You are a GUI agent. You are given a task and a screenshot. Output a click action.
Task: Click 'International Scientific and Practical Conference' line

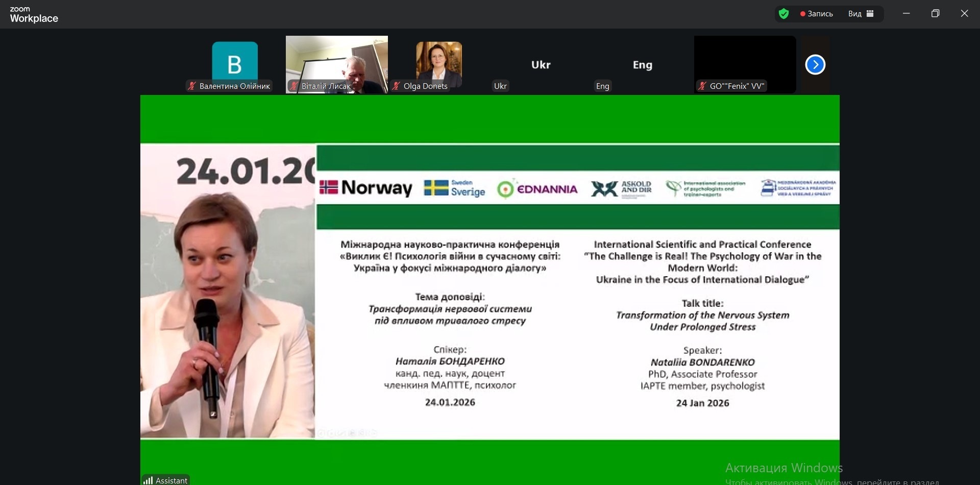702,244
